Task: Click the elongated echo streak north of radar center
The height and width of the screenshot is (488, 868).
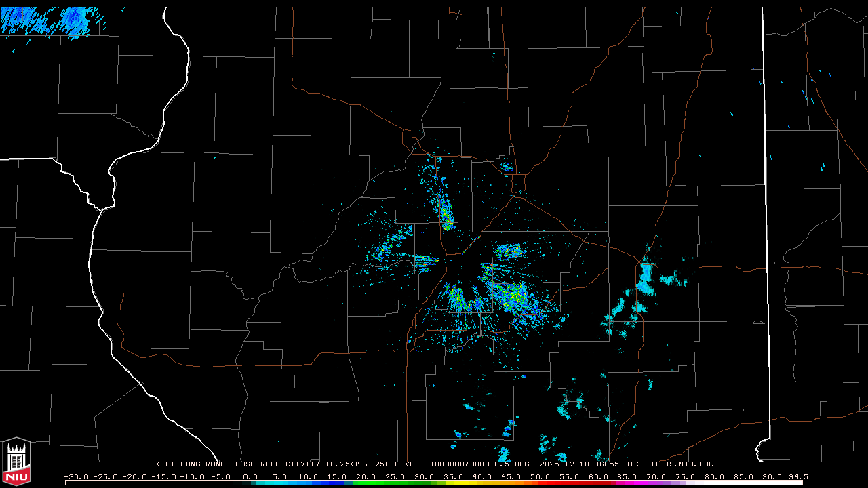Action: coord(446,213)
